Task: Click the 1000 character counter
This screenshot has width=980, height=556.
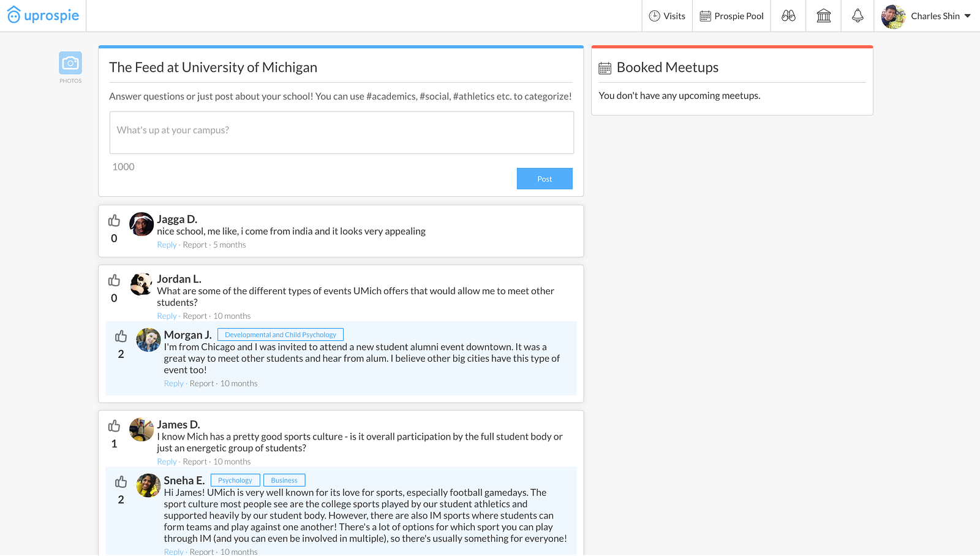Action: (x=123, y=167)
